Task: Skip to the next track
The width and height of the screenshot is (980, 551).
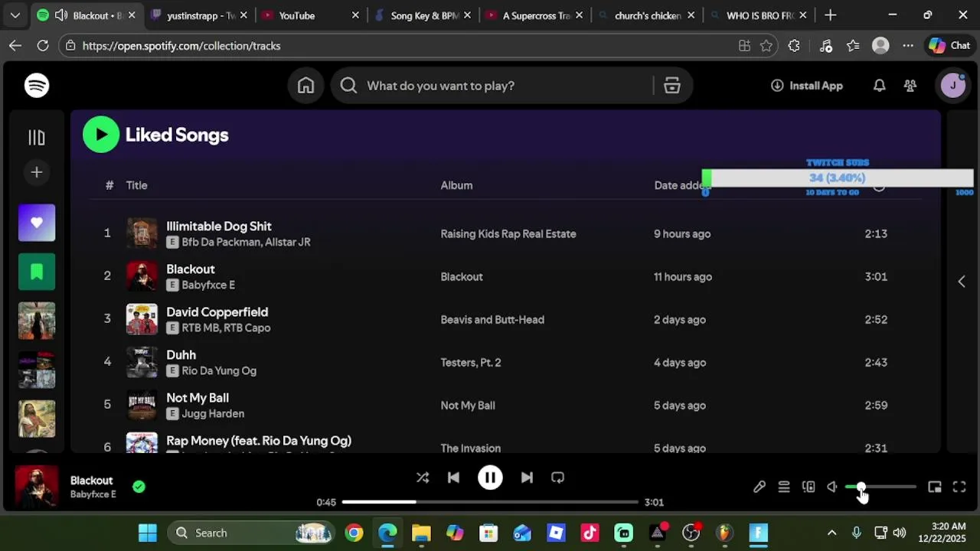Action: (x=527, y=478)
